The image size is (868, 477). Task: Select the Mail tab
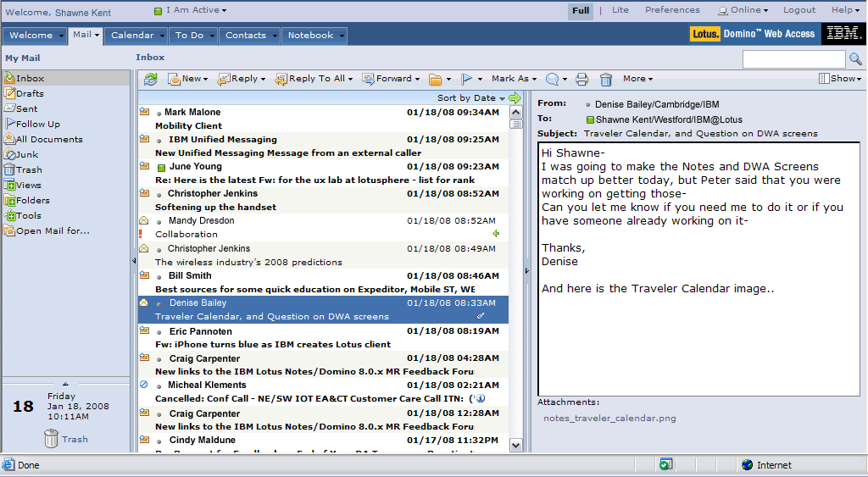tap(86, 35)
